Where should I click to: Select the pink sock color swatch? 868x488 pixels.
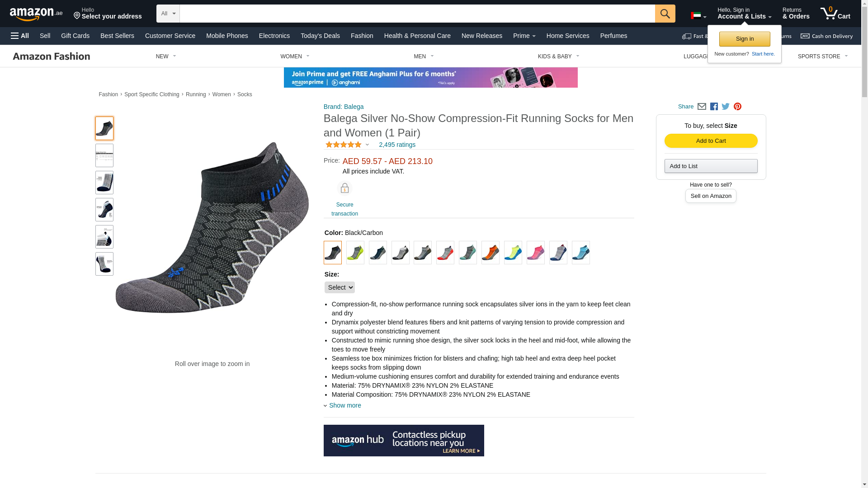click(535, 253)
